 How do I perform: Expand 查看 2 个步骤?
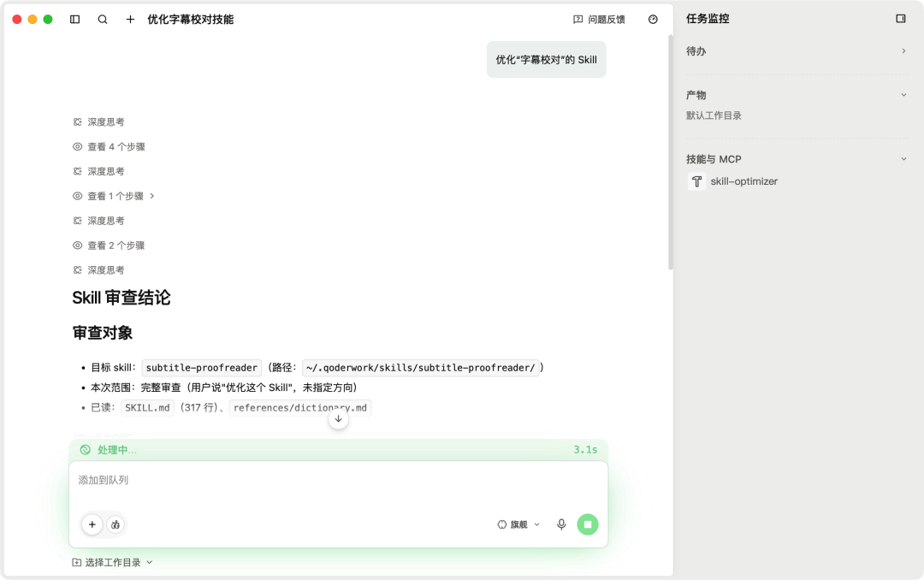coord(109,246)
